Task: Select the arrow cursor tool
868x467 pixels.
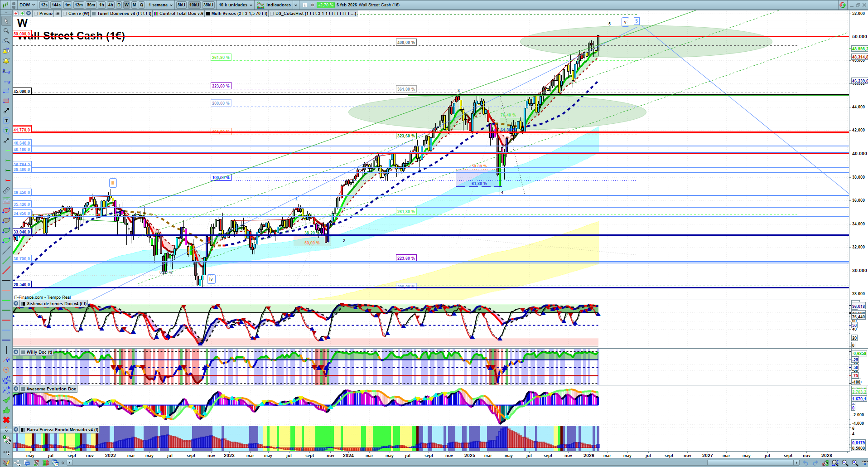Action: pyautogui.click(x=6, y=21)
